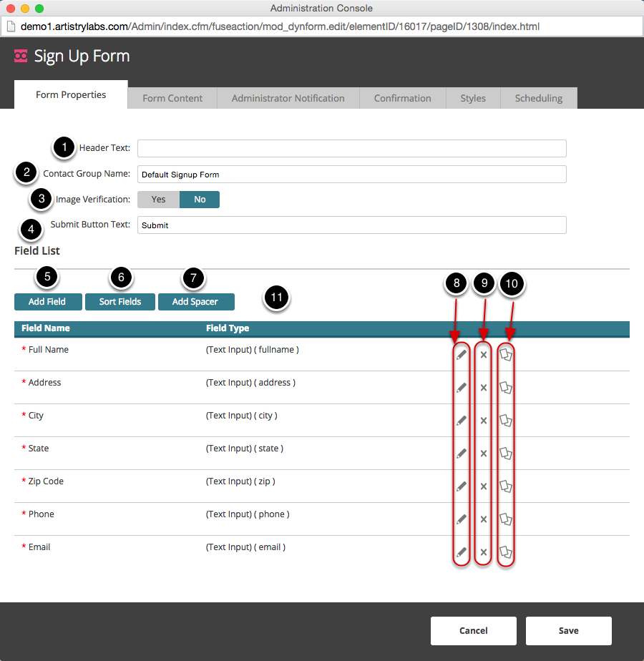Click the Sort Fields button
644x661 pixels.
pyautogui.click(x=120, y=302)
